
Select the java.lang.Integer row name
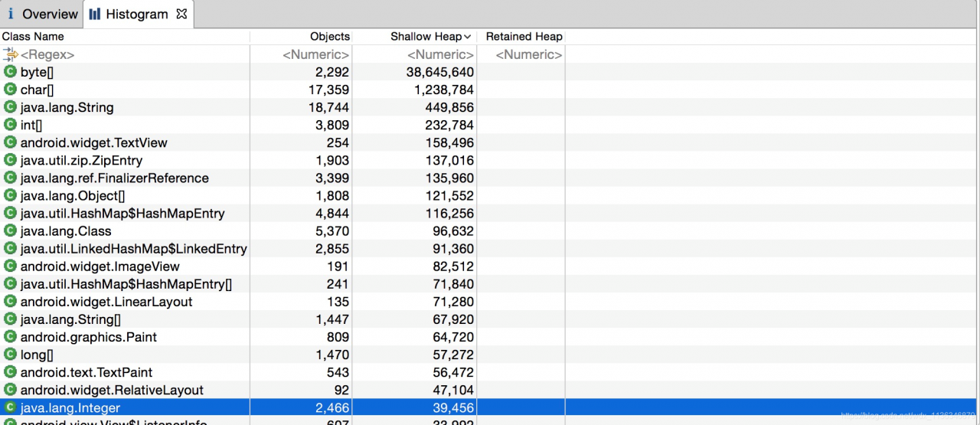tap(70, 407)
